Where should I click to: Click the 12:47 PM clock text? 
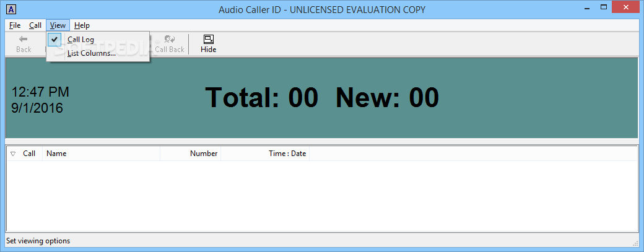(40, 92)
